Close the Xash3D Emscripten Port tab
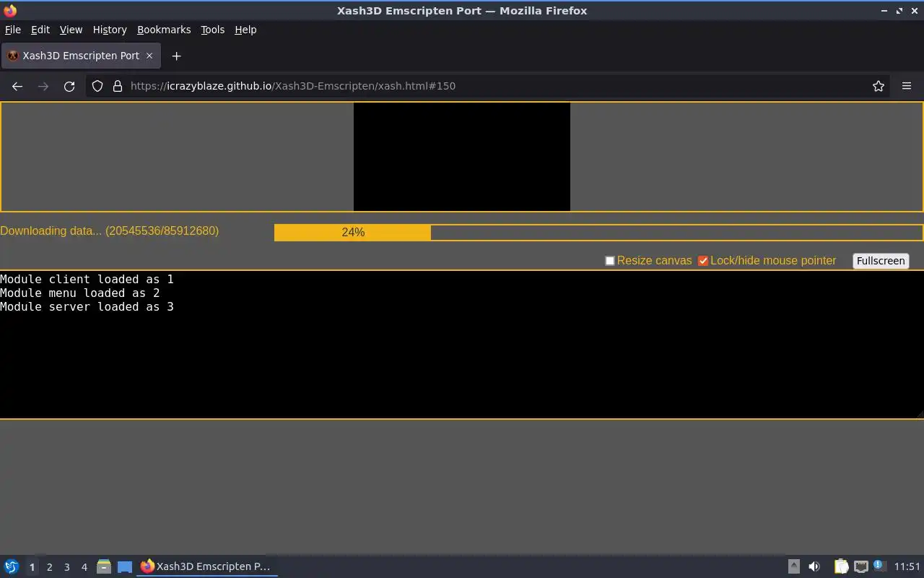Viewport: 924px width, 578px height. tap(149, 56)
